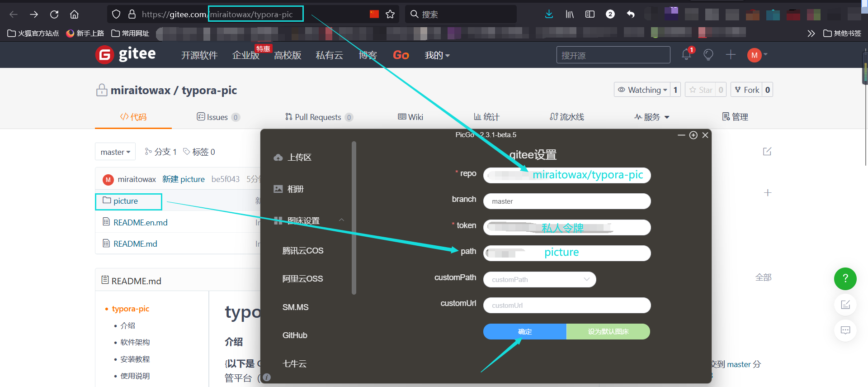Click the customUrl input field
The height and width of the screenshot is (387, 868).
[567, 306]
